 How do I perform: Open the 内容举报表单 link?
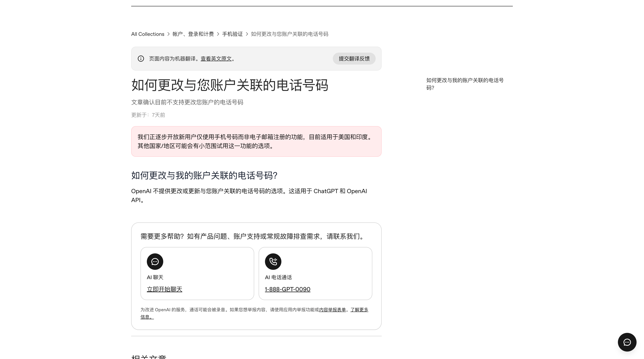[x=332, y=310]
